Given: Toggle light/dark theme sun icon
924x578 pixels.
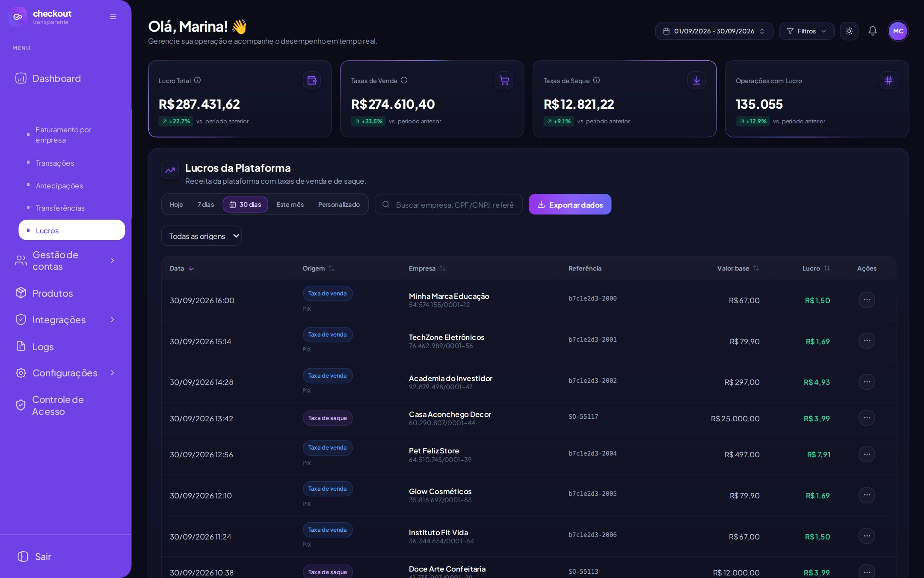Looking at the screenshot, I should coord(849,31).
